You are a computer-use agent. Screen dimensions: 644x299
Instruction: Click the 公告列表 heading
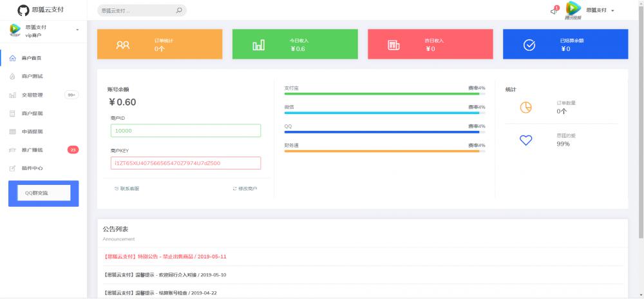coord(115,229)
